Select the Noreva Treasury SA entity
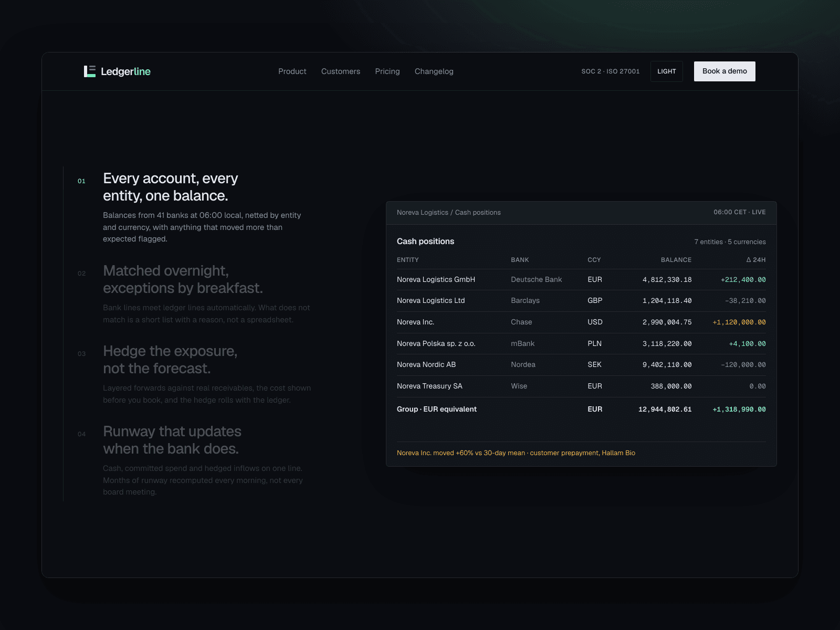The height and width of the screenshot is (630, 840). coord(429,386)
